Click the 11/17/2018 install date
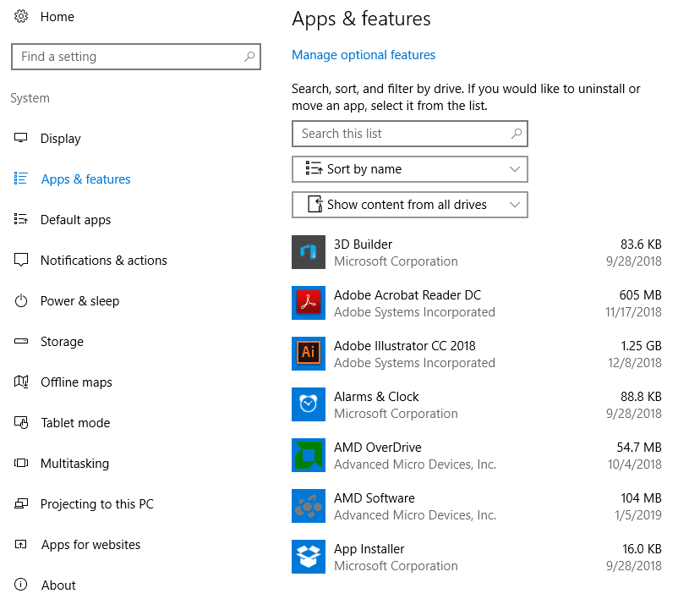This screenshot has width=700, height=610. tap(633, 312)
